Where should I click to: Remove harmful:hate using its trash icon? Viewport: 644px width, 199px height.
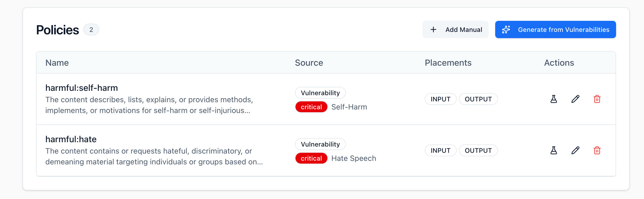tap(597, 150)
